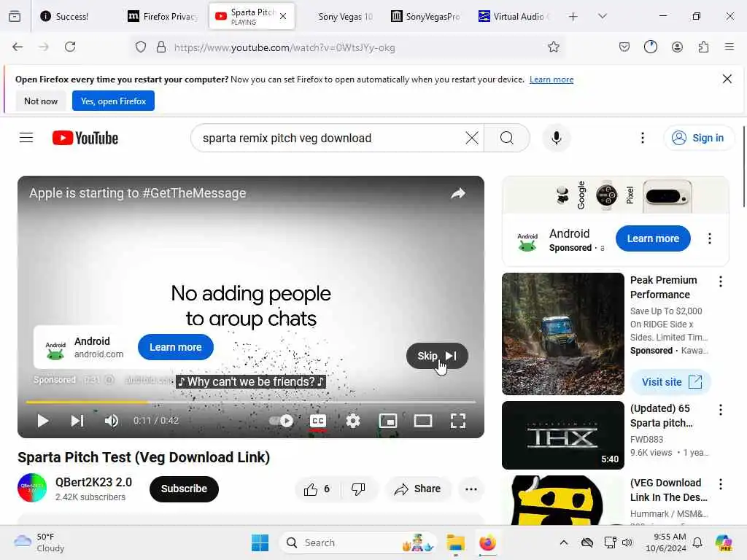Image resolution: width=747 pixels, height=560 pixels.
Task: Open Firefox application menu
Action: 729,47
